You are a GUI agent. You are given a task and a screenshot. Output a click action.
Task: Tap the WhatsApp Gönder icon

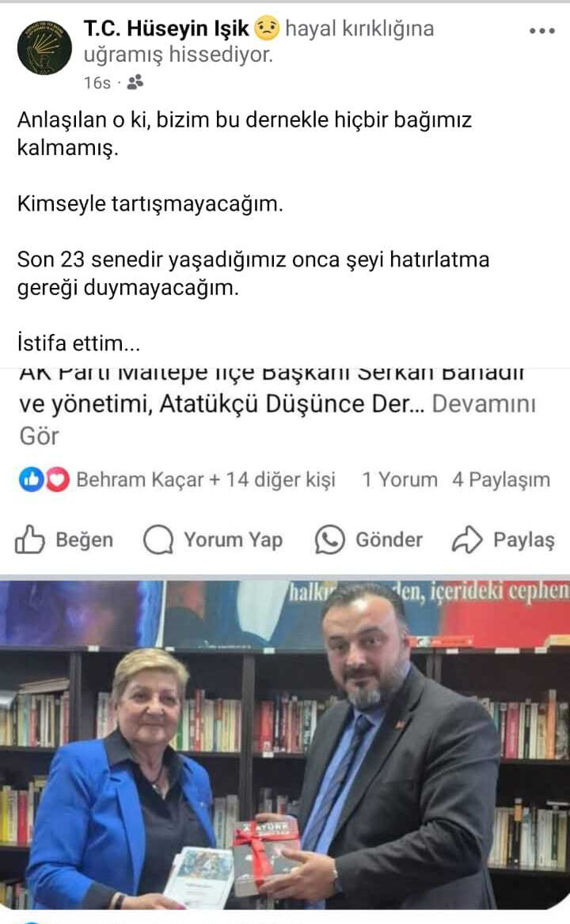click(x=329, y=540)
